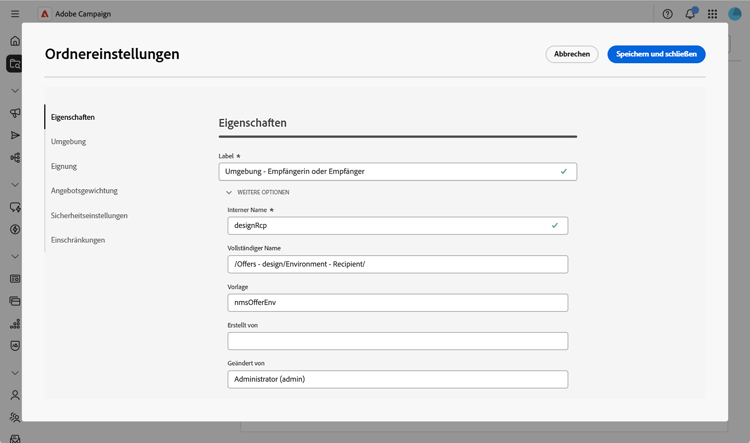Open the user profile avatar

tap(735, 14)
